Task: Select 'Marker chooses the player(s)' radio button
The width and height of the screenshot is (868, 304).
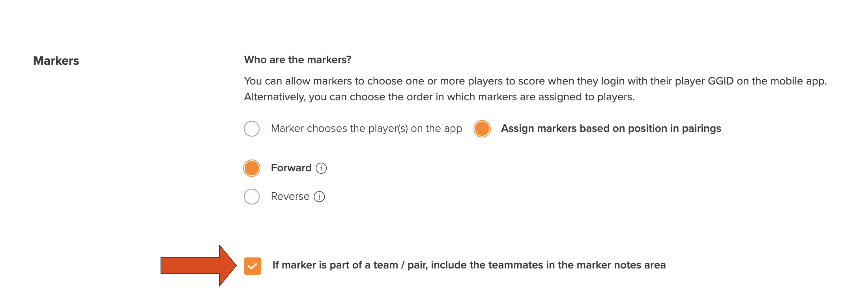Action: 252,129
